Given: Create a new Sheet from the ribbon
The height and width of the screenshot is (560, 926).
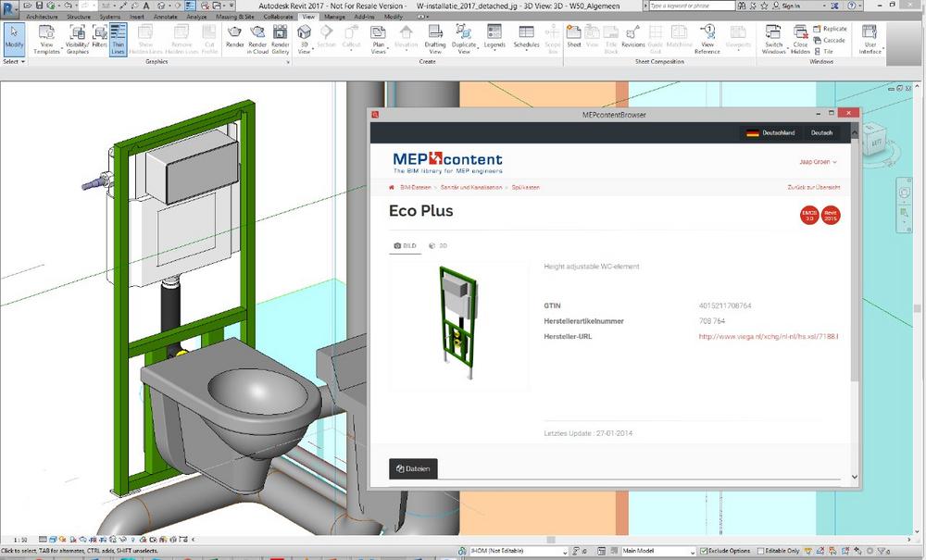Looking at the screenshot, I should [574, 37].
